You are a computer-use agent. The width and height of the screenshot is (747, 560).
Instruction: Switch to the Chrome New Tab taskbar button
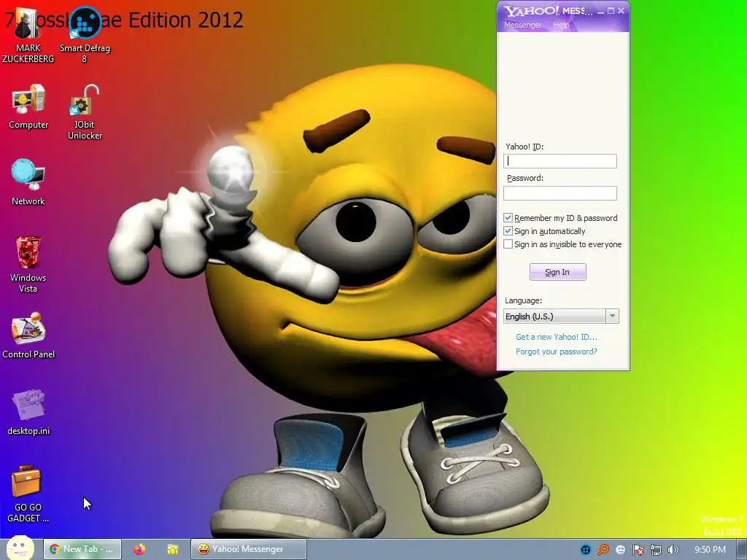pos(82,549)
